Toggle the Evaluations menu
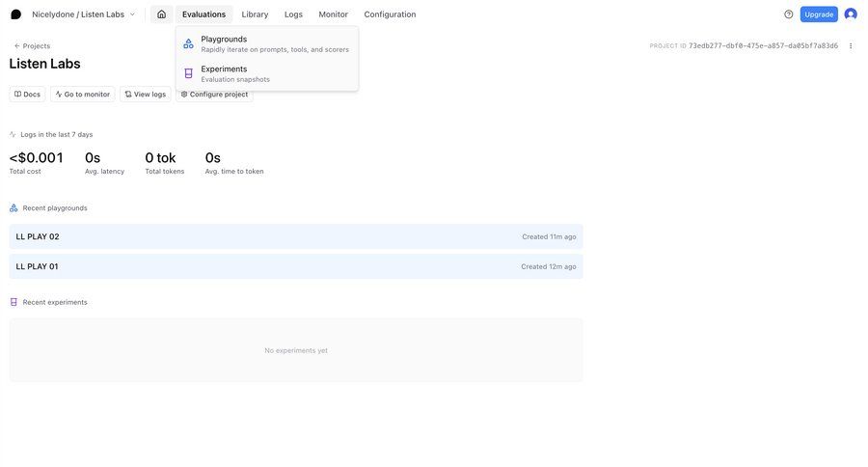868x467 pixels. point(203,14)
